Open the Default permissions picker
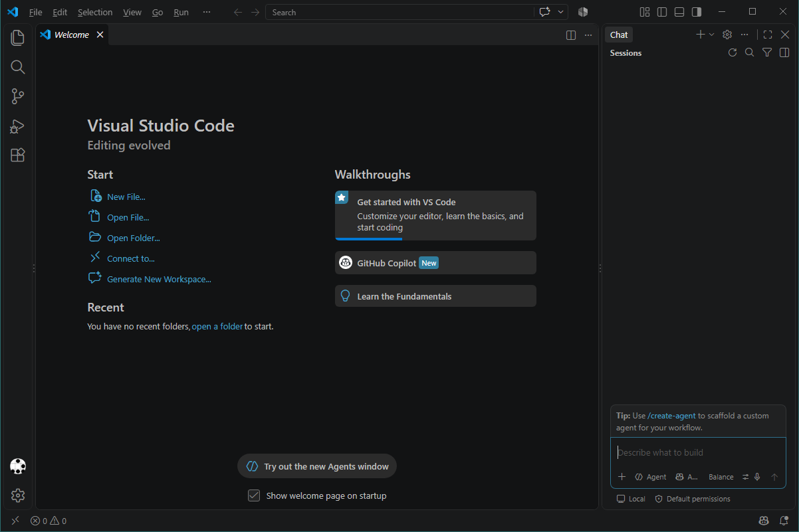Image resolution: width=799 pixels, height=532 pixels. 693,499
